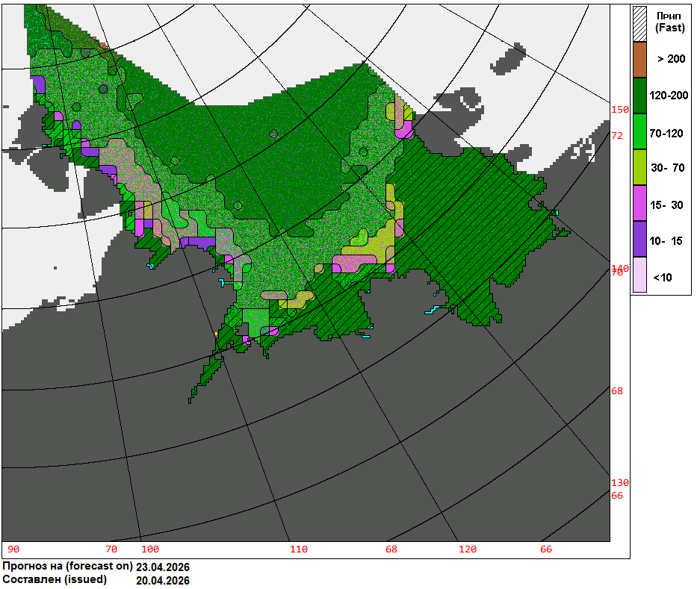Pick the dark green legend color box
This screenshot has height=589, width=700.
639,96
